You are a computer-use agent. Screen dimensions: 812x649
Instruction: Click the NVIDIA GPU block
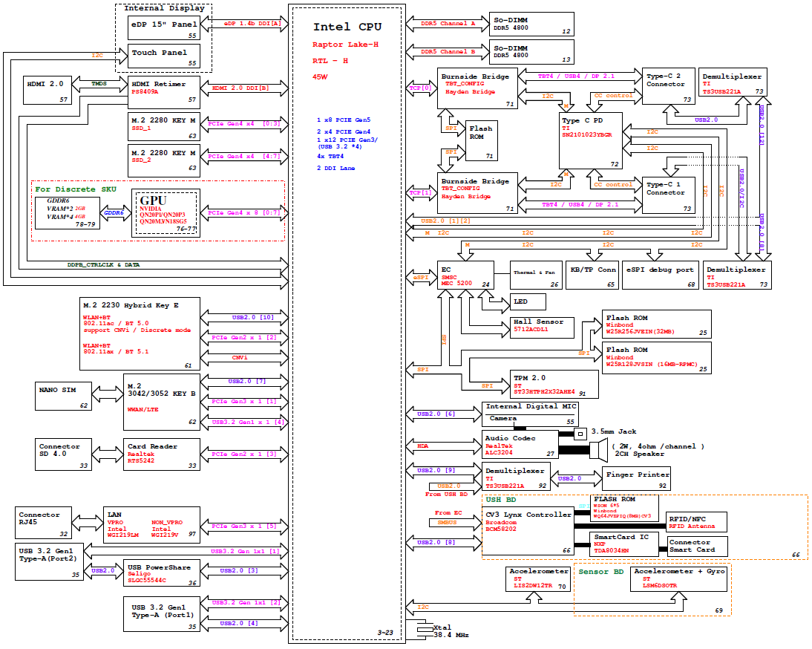[165, 213]
